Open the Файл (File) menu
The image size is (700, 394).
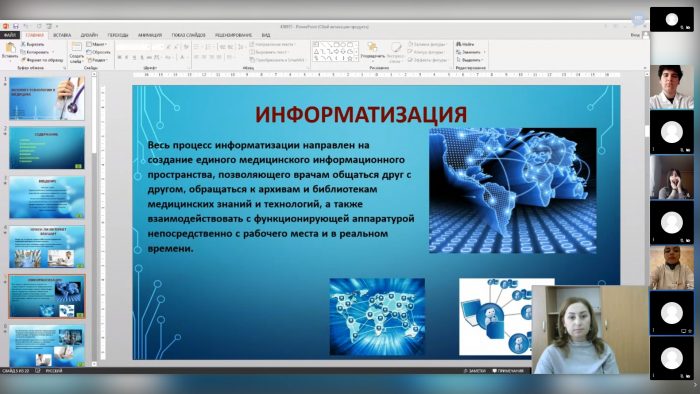coord(10,35)
